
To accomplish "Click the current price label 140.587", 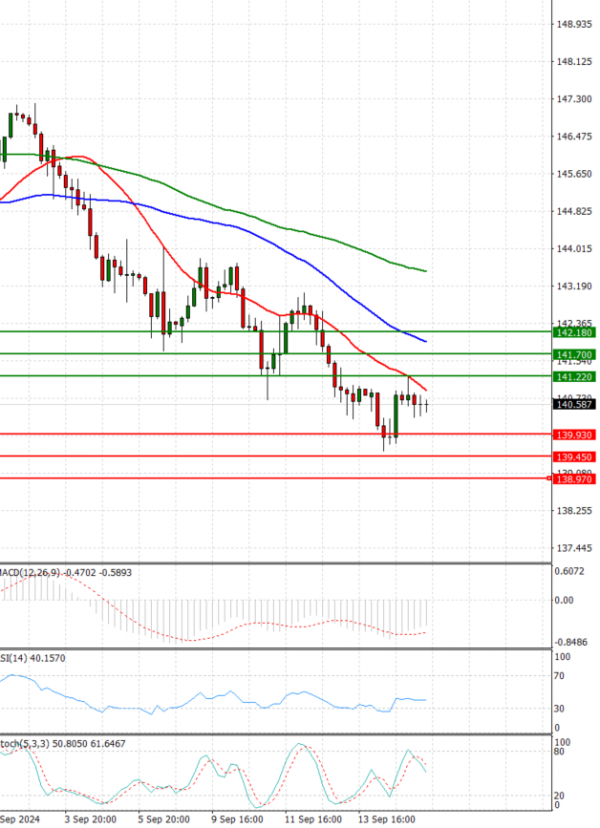I will [574, 404].
